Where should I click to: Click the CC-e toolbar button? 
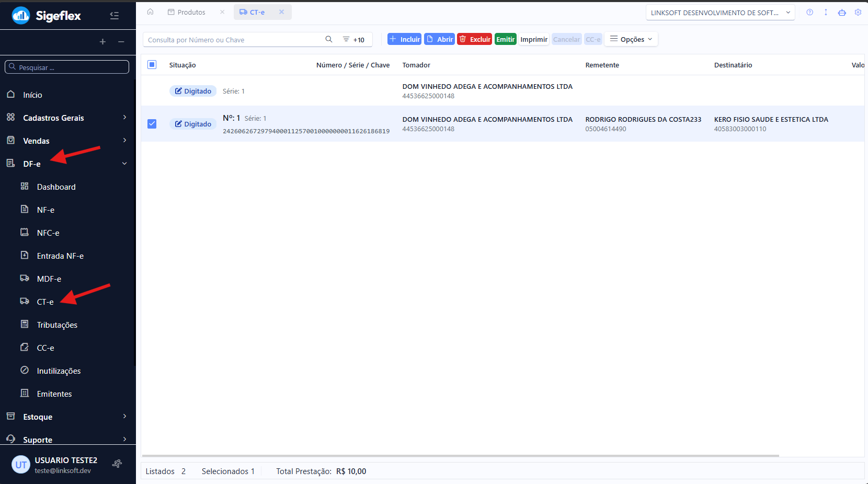tap(593, 39)
